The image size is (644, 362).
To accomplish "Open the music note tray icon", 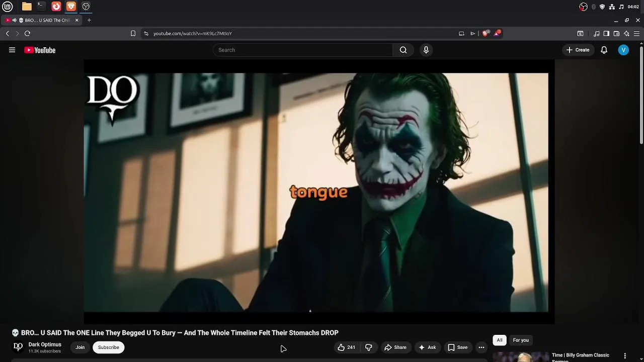I will [x=621, y=7].
